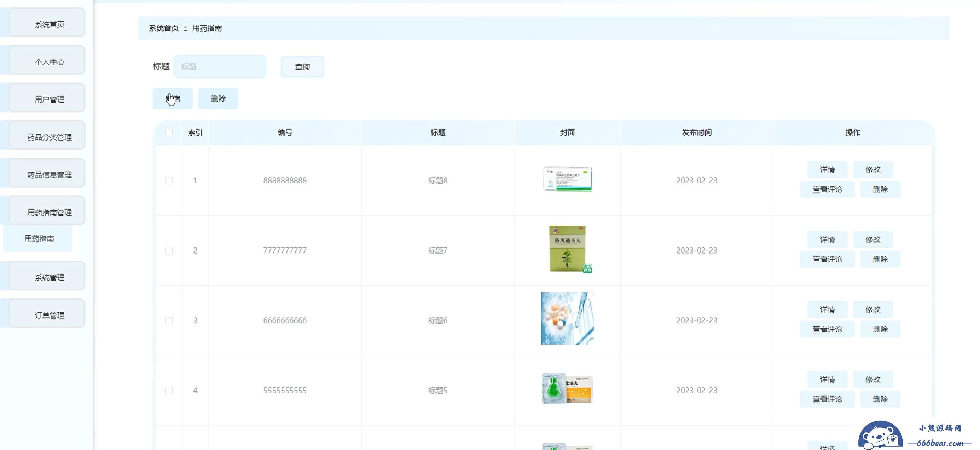Check the checkbox for row 5555555555
Image resolution: width=980 pixels, height=450 pixels.
click(169, 391)
